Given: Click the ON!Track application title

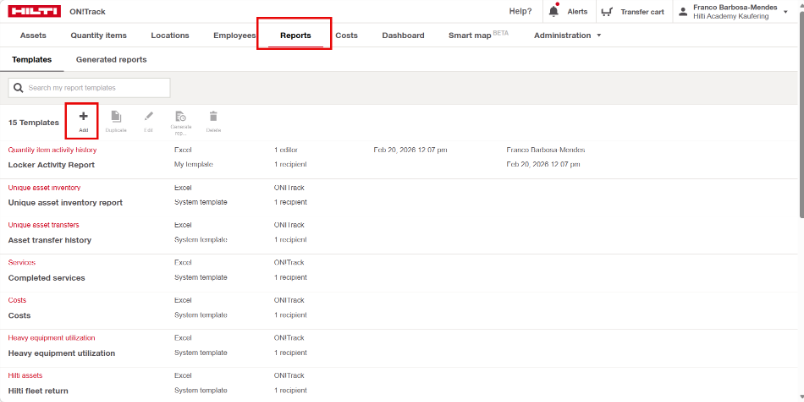Looking at the screenshot, I should 87,11.
